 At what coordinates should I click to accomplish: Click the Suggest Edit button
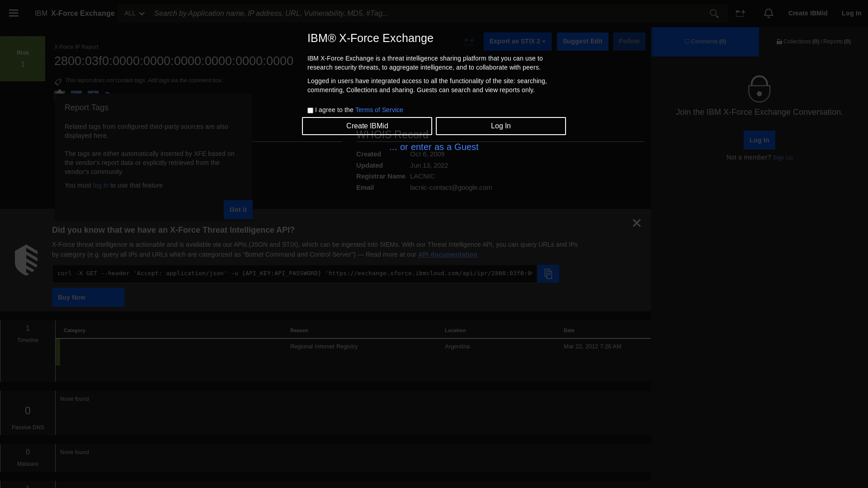[x=582, y=42]
